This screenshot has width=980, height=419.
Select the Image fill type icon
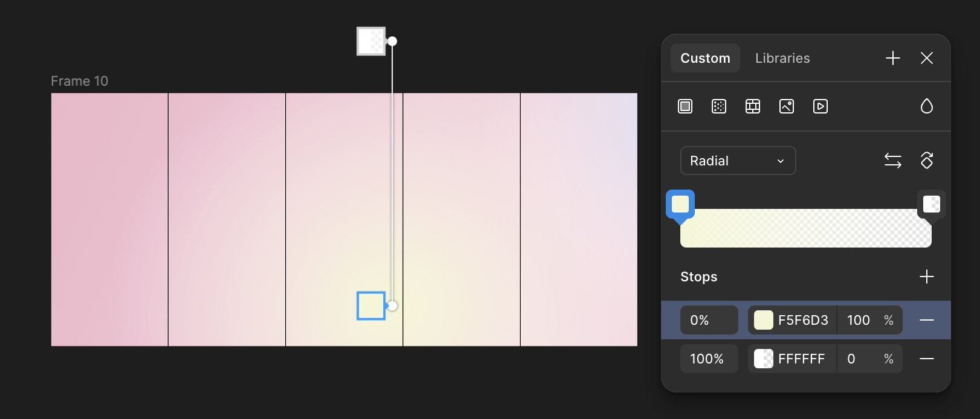pyautogui.click(x=786, y=106)
